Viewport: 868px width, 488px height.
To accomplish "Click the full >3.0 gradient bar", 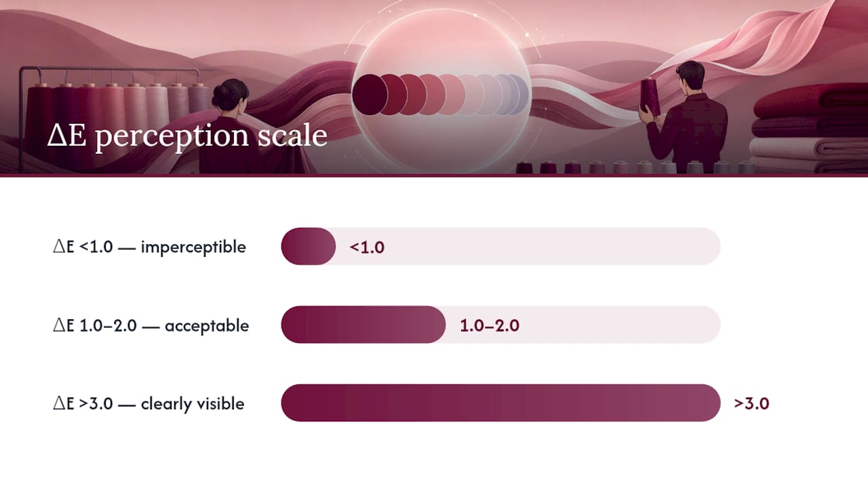I will [x=500, y=403].
